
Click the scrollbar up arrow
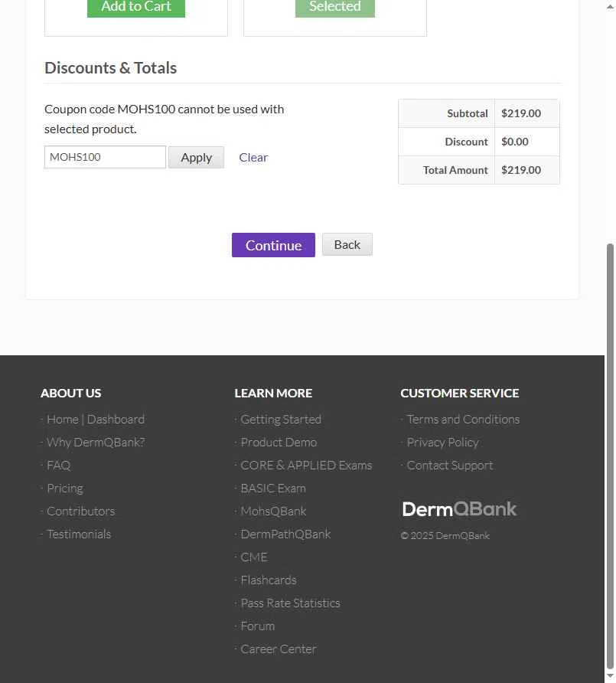[x=610, y=7]
